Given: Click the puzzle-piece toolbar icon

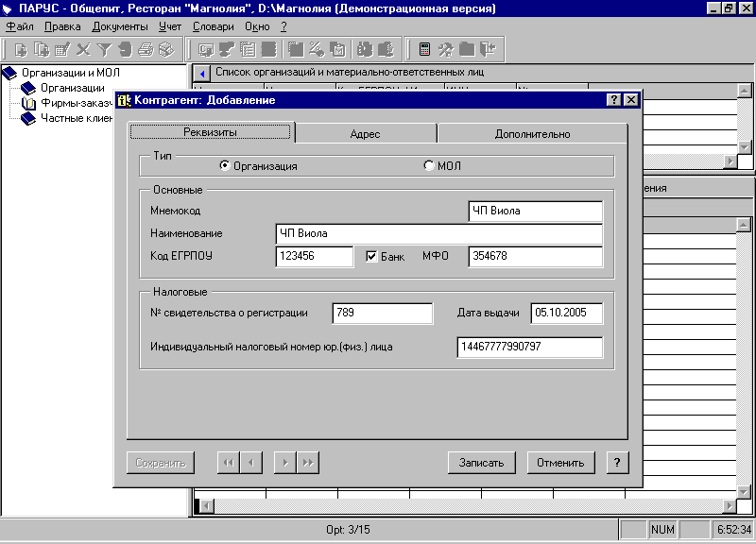Looking at the screenshot, I should pos(365,50).
